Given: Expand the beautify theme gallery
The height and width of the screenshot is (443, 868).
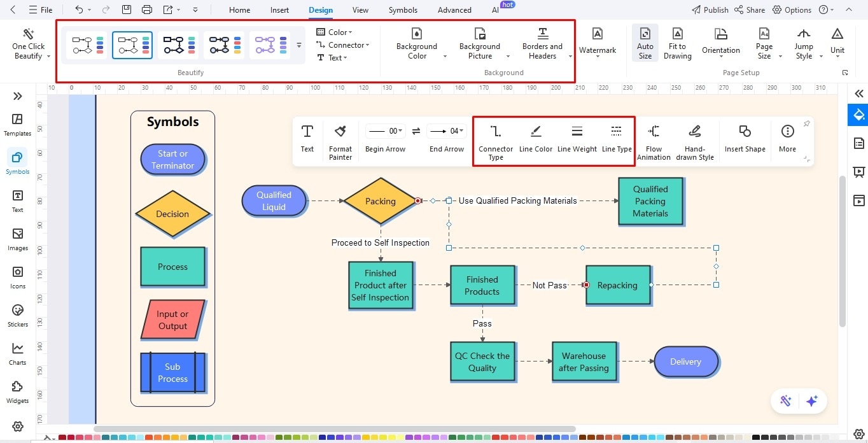Looking at the screenshot, I should pyautogui.click(x=299, y=45).
